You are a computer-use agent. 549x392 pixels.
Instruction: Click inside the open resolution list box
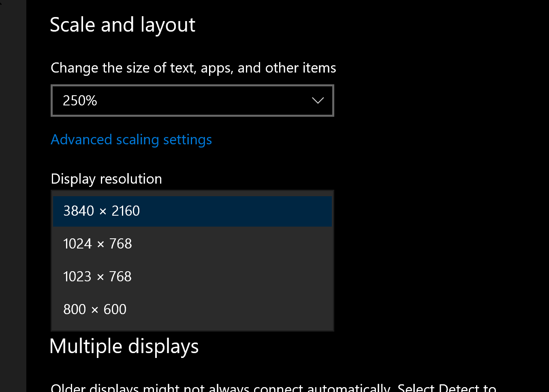pyautogui.click(x=192, y=259)
